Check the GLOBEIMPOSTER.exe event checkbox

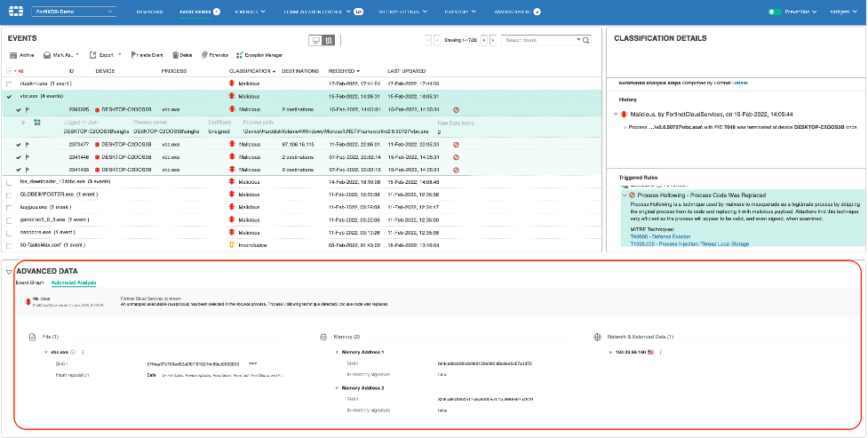point(10,194)
